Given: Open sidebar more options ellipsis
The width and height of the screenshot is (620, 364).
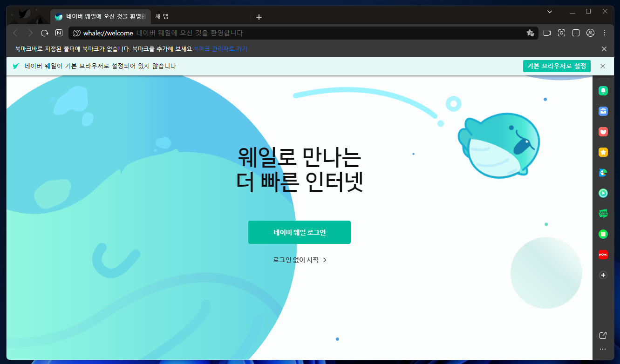Looking at the screenshot, I should point(603,349).
